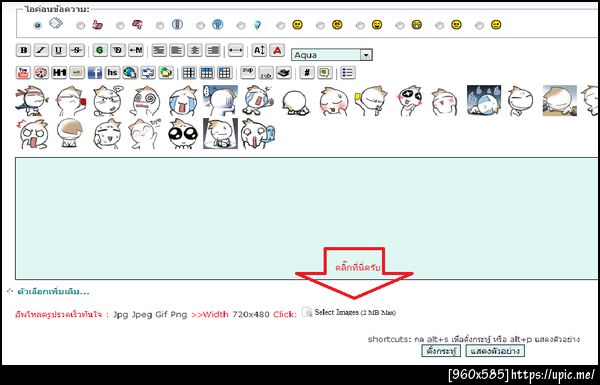Expand ตัวเลือกเพิ่มเติม... additional options
The width and height of the screenshot is (600, 385).
(x=53, y=292)
